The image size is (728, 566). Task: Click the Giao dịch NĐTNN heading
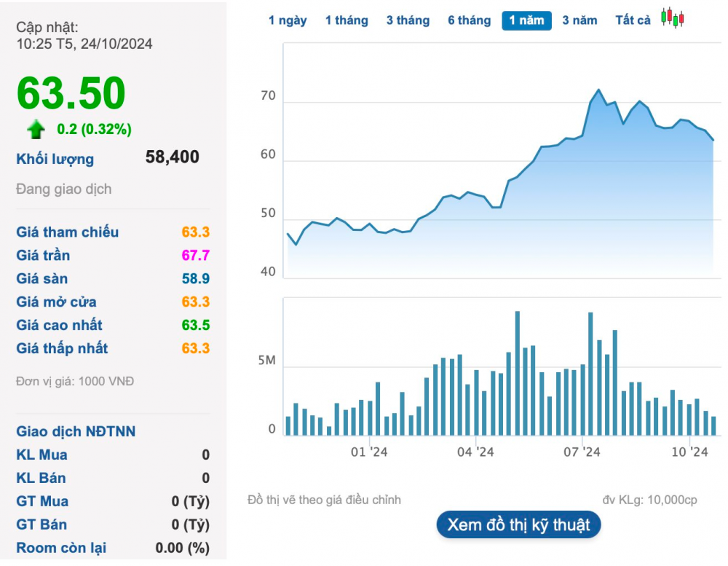click(x=76, y=431)
